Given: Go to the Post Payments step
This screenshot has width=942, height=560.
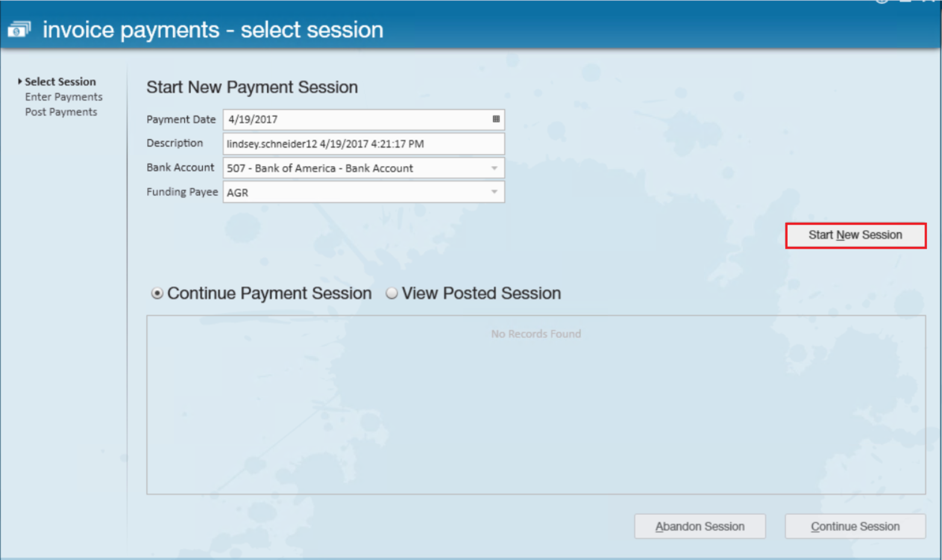Looking at the screenshot, I should 61,112.
